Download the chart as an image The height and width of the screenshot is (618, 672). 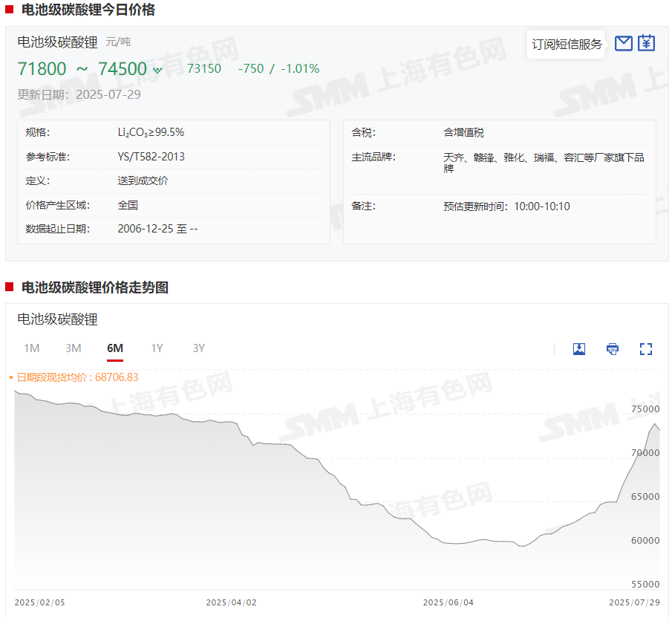click(579, 349)
